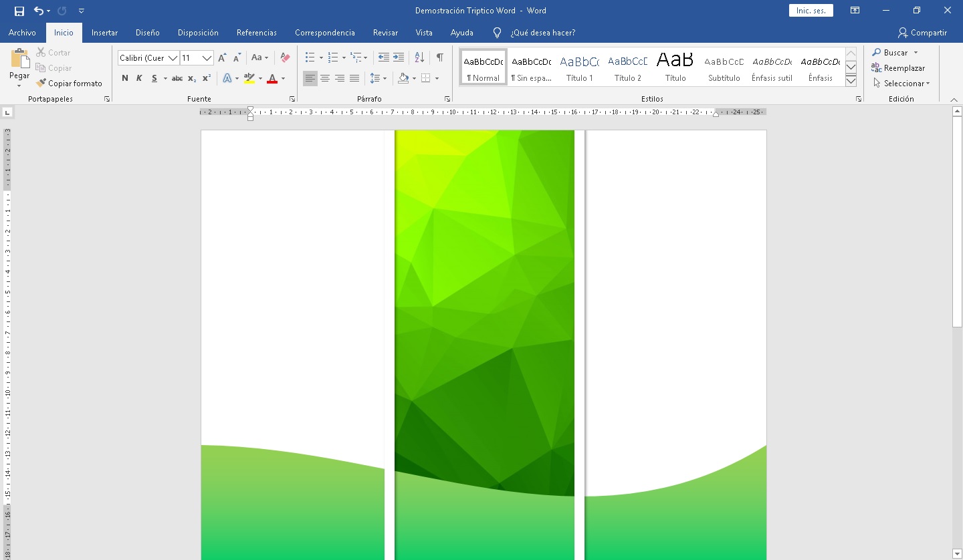Clear all formatting with eraser icon
Viewport: 963px width, 560px height.
(286, 58)
